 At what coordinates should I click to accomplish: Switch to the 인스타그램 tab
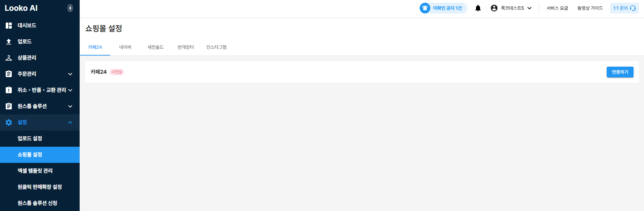[x=216, y=47]
